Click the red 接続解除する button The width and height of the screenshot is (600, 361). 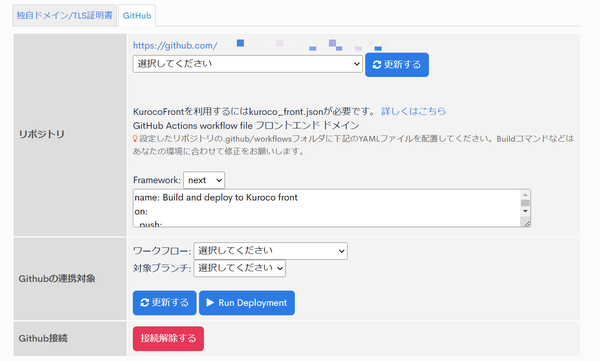pos(168,338)
